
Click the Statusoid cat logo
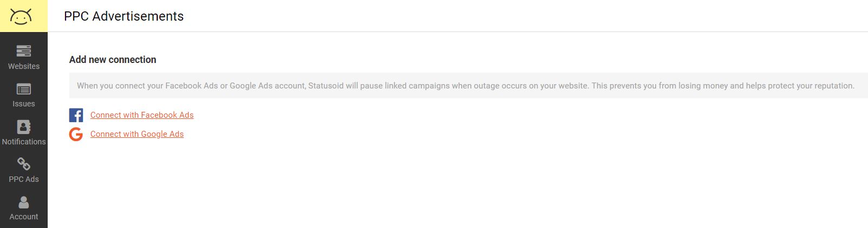coord(21,16)
